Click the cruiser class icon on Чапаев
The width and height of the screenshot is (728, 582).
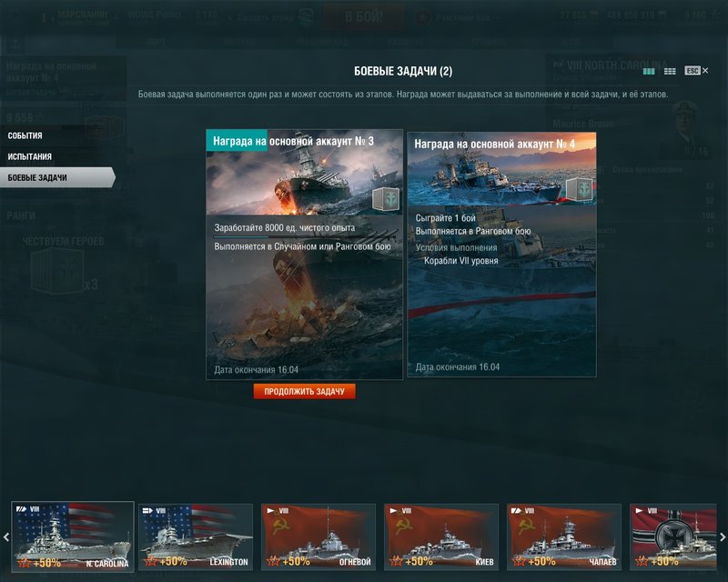[x=516, y=510]
